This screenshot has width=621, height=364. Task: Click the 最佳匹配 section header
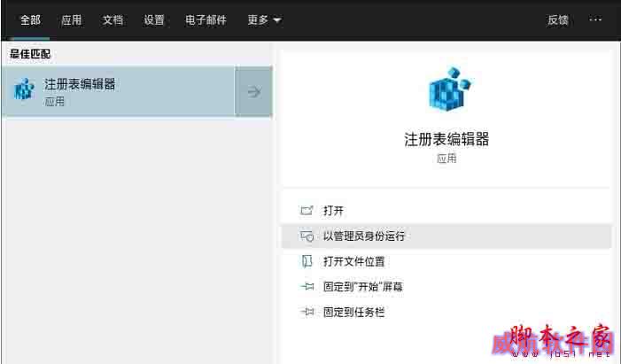tap(30, 54)
